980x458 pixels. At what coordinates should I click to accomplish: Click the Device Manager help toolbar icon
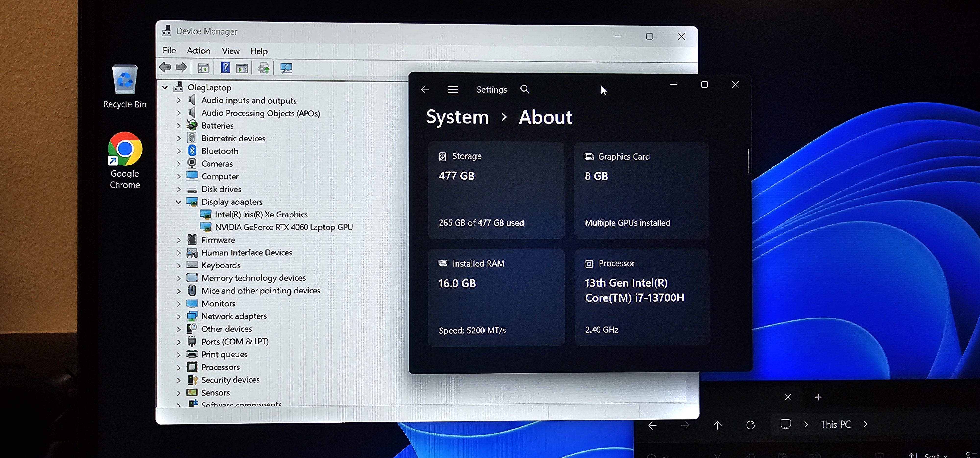point(225,68)
